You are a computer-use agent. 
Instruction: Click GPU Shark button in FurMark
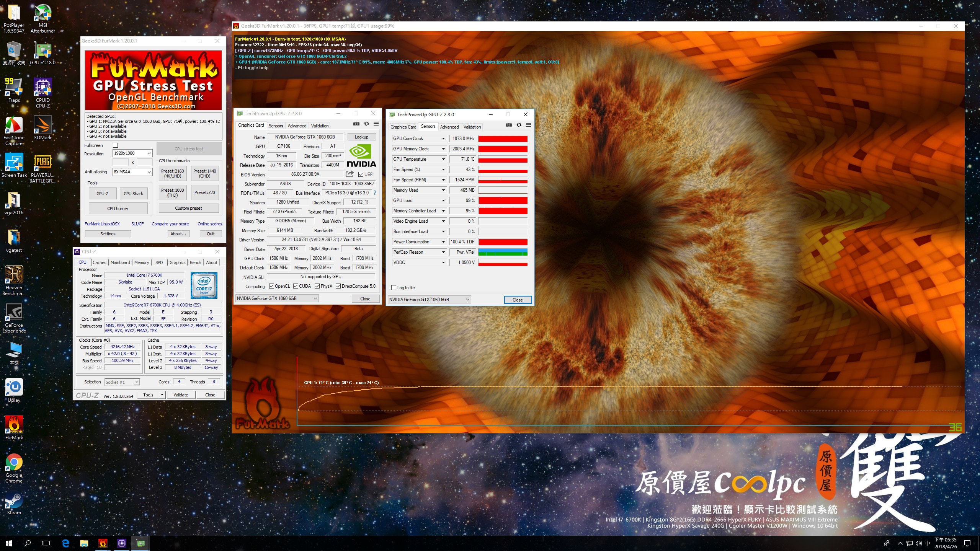tap(133, 194)
